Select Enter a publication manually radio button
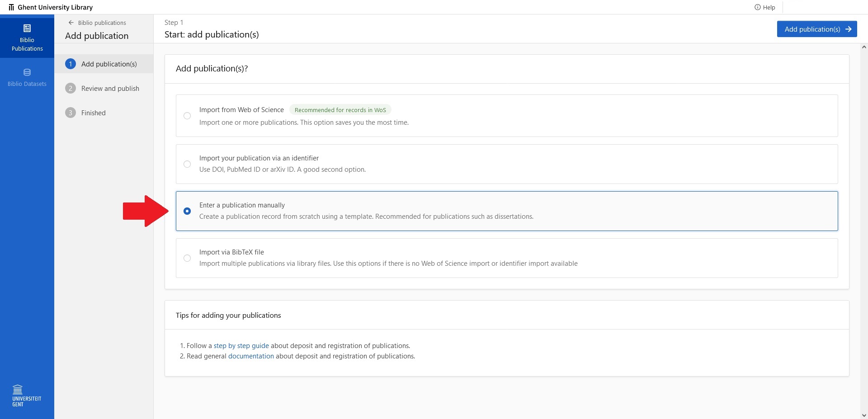 [x=187, y=211]
